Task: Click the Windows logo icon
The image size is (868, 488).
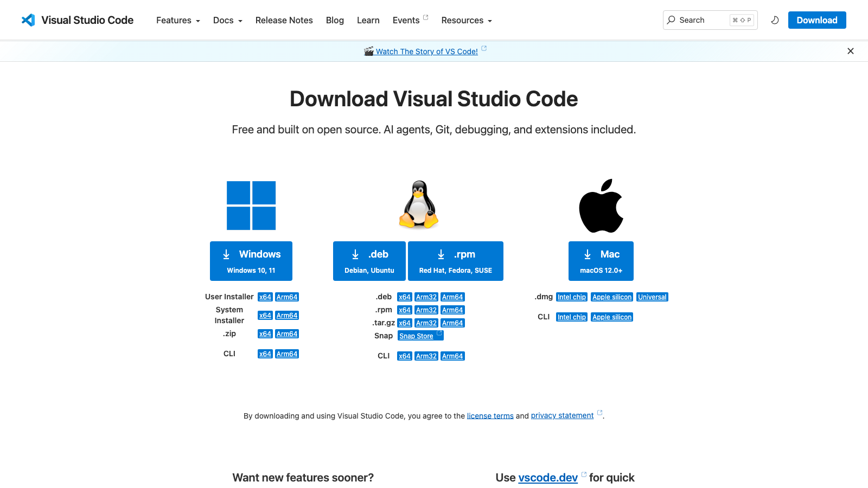Action: pos(251,206)
